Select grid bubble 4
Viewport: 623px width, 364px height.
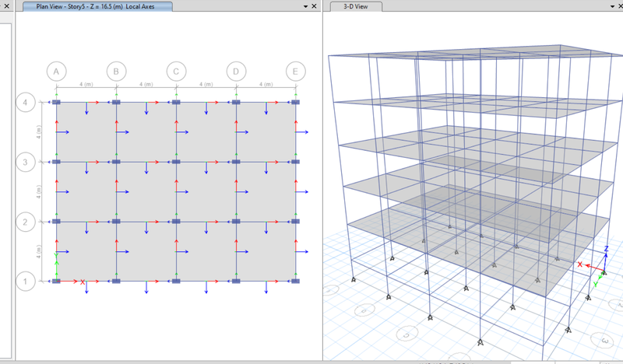[26, 103]
